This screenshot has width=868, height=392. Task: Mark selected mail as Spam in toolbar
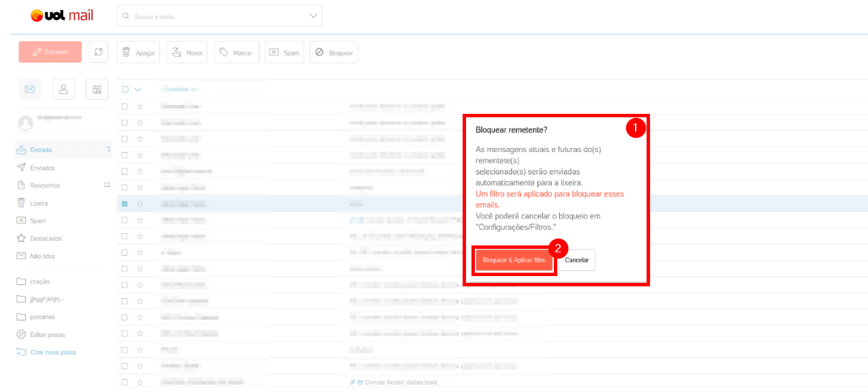coord(284,52)
